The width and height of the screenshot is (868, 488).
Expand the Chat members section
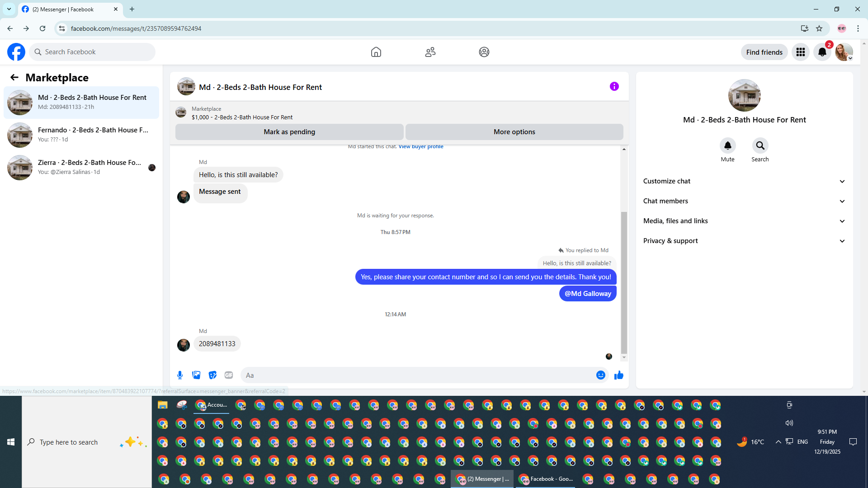(x=744, y=201)
